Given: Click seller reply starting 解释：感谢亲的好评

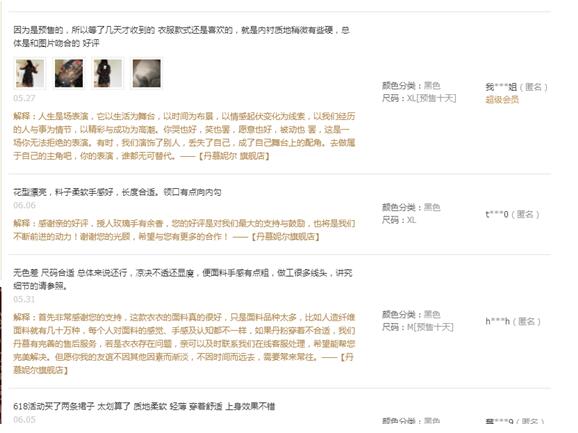Looking at the screenshot, I should click(184, 230).
